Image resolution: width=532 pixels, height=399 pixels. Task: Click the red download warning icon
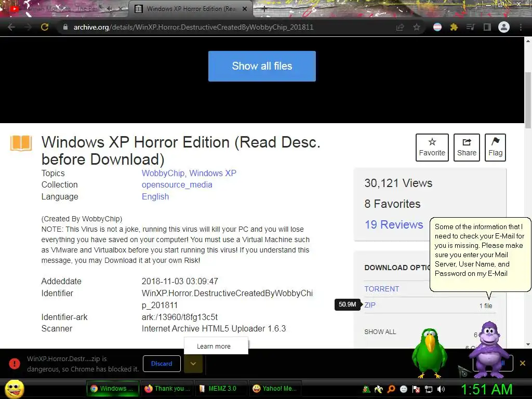point(14,363)
